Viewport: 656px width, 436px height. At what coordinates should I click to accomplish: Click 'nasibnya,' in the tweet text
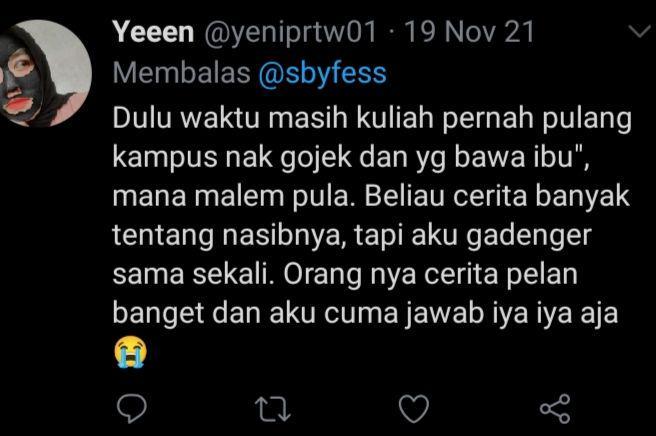(x=284, y=236)
